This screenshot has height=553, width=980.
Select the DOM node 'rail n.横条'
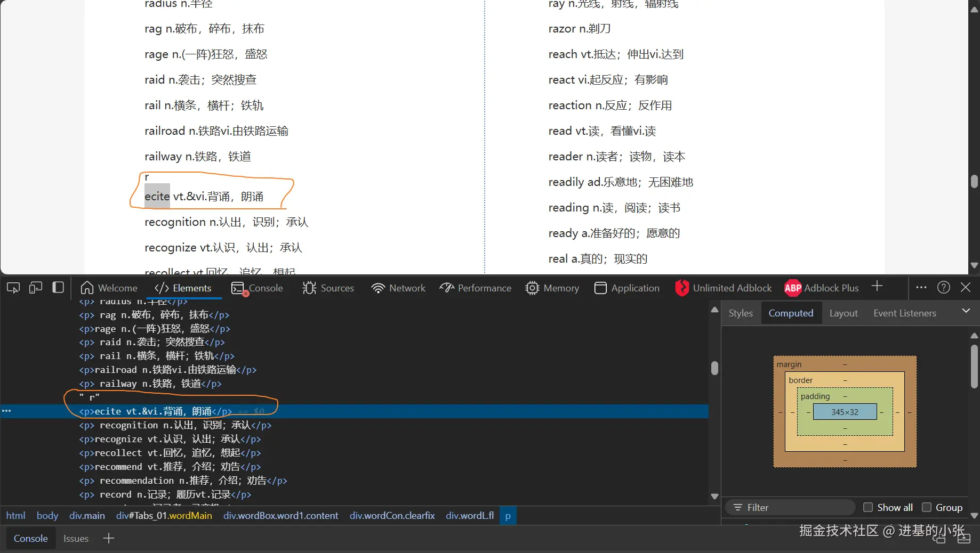coord(156,355)
